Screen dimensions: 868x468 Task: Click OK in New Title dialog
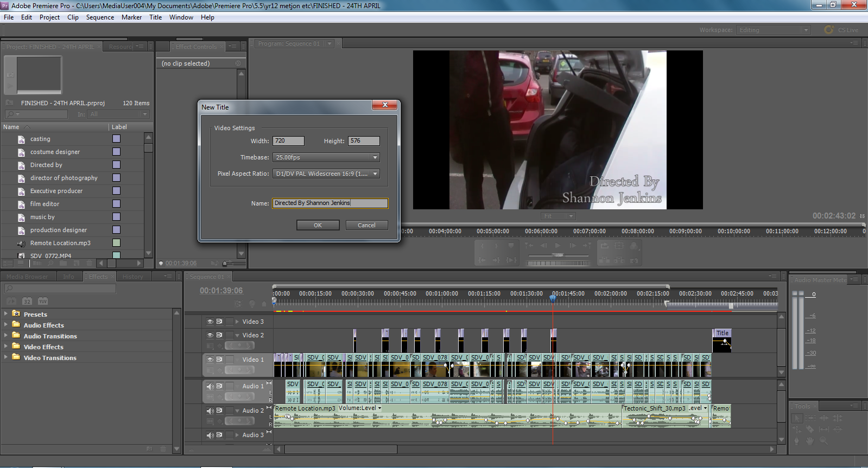[318, 225]
